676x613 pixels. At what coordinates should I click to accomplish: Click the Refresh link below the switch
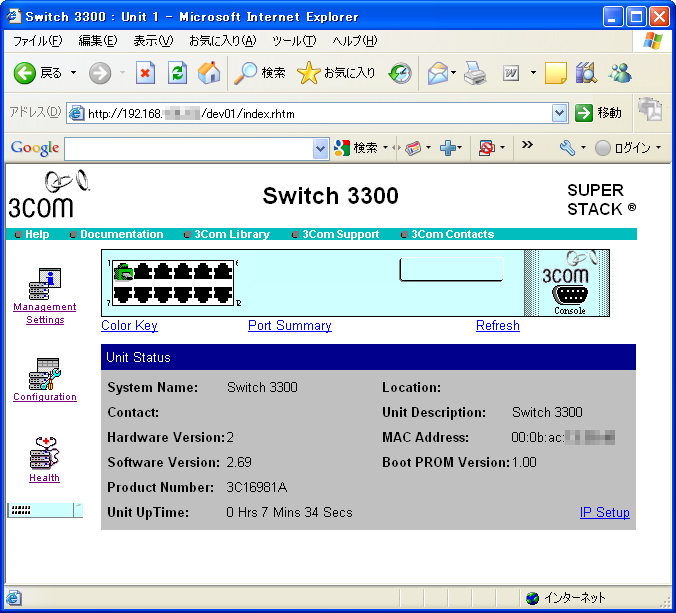tap(498, 325)
